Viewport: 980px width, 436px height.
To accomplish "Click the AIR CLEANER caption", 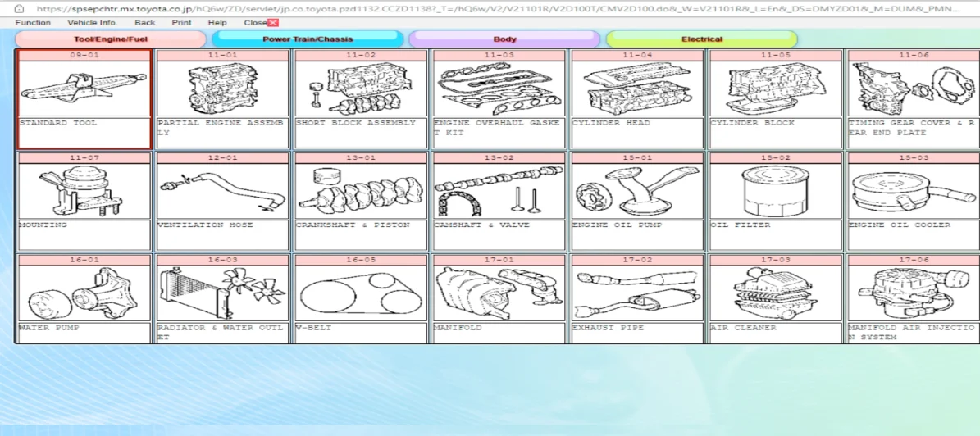I will (x=743, y=327).
